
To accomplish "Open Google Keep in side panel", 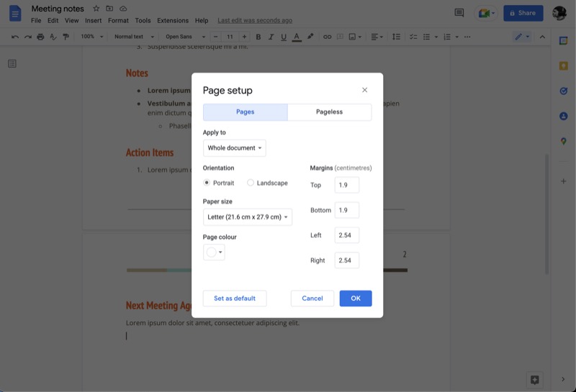I will [564, 66].
